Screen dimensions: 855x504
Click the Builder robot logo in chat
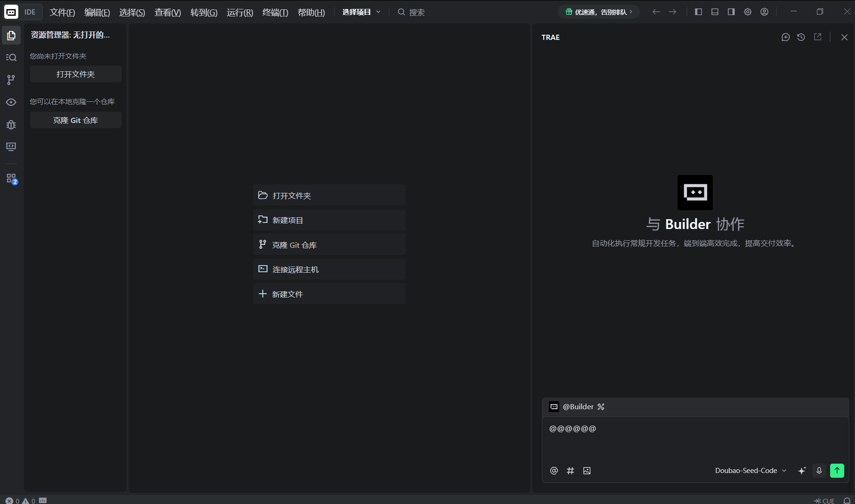point(695,192)
